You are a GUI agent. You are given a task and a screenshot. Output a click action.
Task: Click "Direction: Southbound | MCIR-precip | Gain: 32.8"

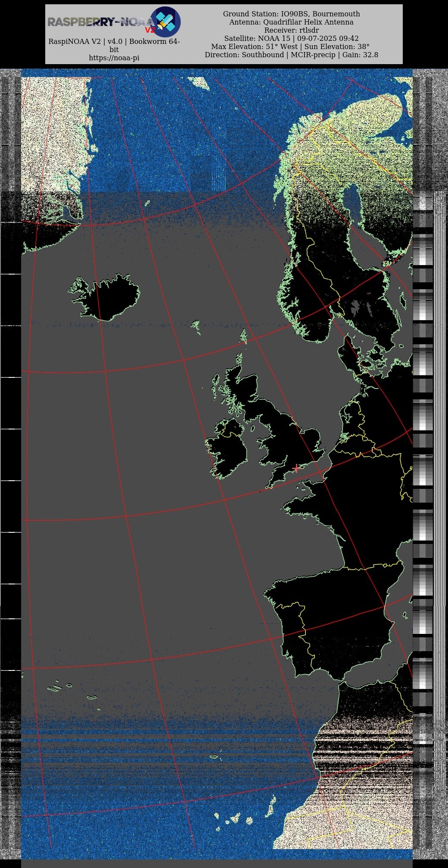pos(292,55)
